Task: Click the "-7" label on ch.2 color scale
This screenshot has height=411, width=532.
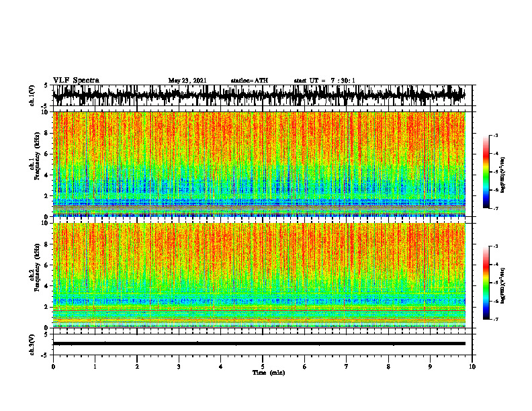Action: pyautogui.click(x=496, y=319)
